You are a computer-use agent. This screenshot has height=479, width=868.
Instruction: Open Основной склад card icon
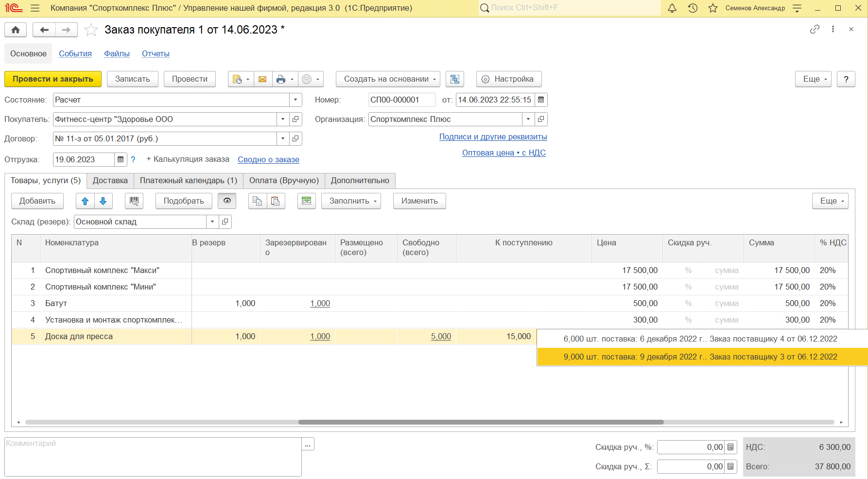point(225,222)
